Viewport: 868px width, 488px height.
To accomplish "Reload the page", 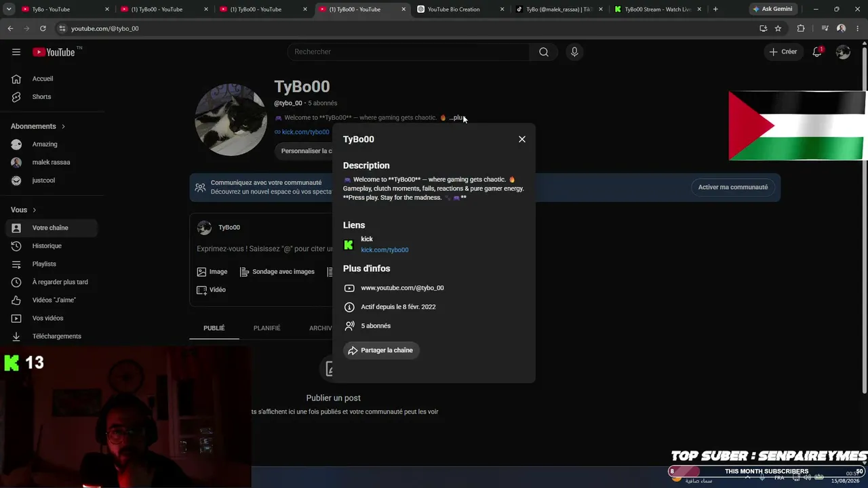I will pos(43,28).
